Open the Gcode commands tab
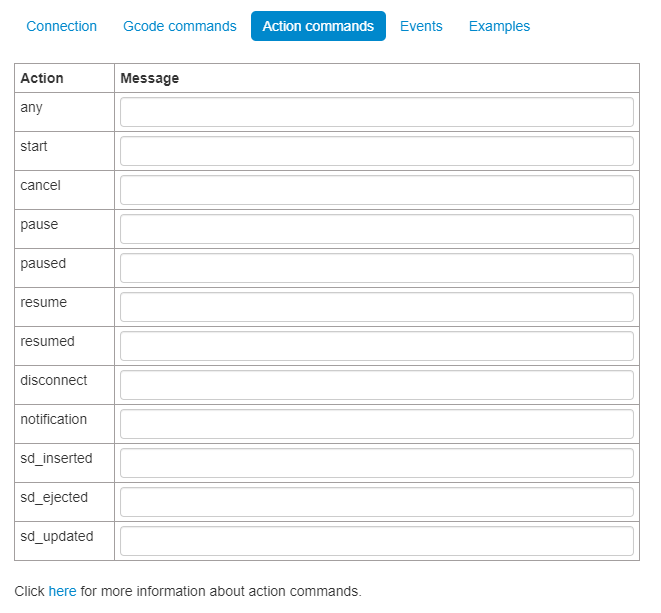The image size is (661, 613). pos(180,26)
